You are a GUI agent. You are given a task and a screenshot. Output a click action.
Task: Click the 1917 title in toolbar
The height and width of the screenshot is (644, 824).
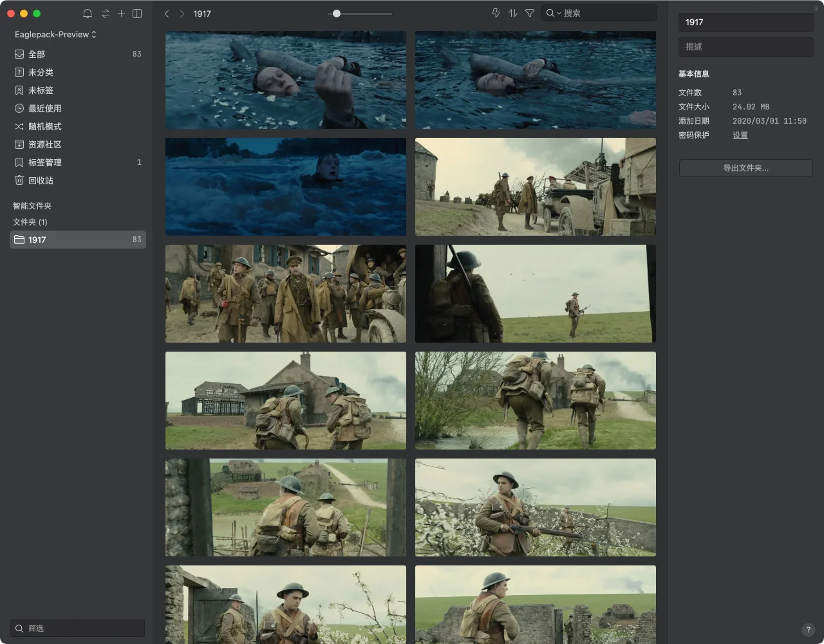[x=202, y=14]
